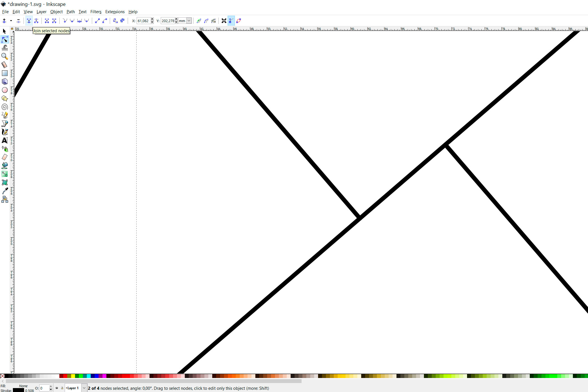Select the Calligraphy tool
This screenshot has height=392, width=588.
coord(4,132)
